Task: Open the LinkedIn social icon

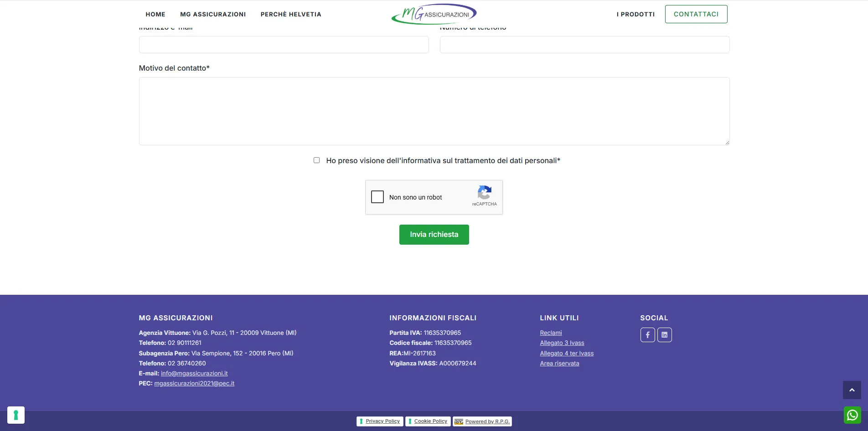Action: click(x=665, y=335)
